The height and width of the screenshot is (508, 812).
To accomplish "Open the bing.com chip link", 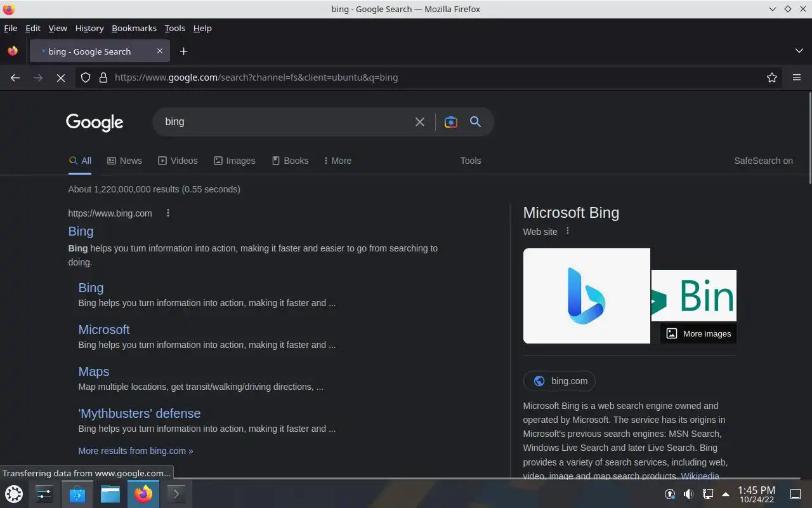I will (560, 381).
